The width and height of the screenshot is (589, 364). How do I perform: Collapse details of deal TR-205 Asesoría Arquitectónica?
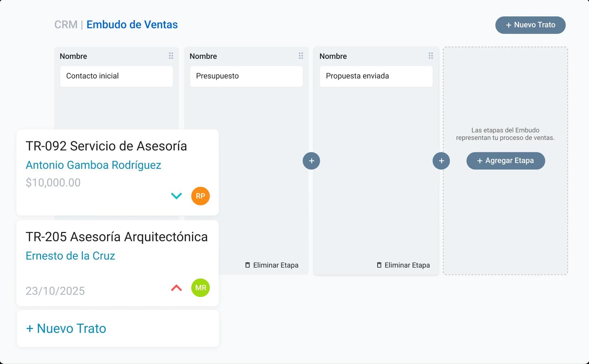click(176, 287)
